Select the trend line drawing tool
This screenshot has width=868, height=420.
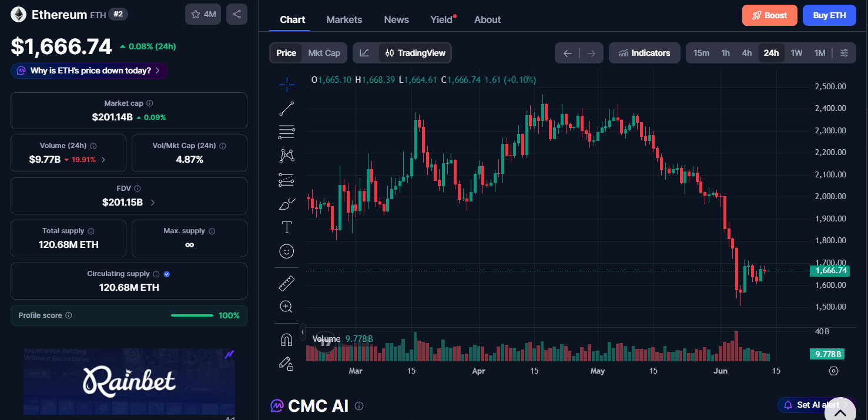[x=287, y=108]
